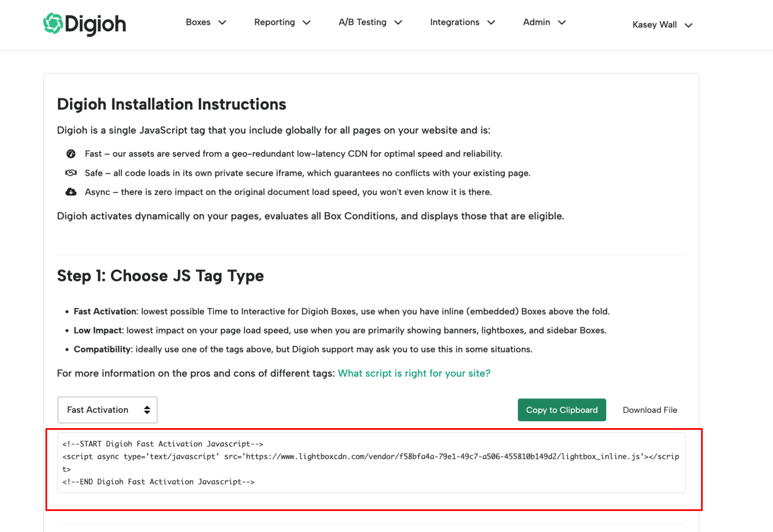Expand the Kasey Wall account dropdown
Image resolution: width=773 pixels, height=532 pixels.
click(662, 25)
